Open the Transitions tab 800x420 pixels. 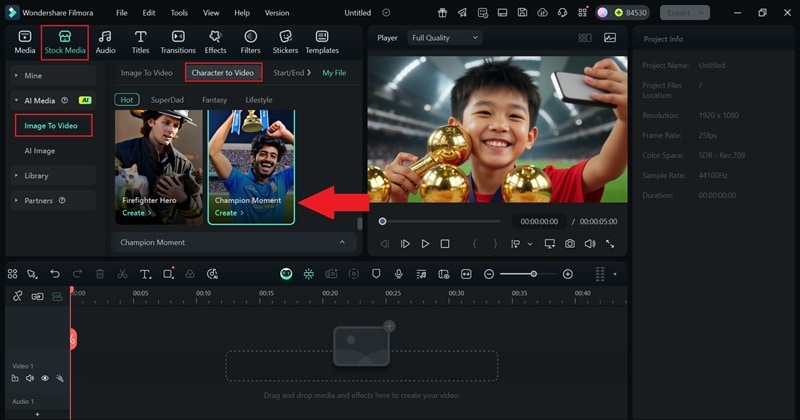[x=178, y=42]
